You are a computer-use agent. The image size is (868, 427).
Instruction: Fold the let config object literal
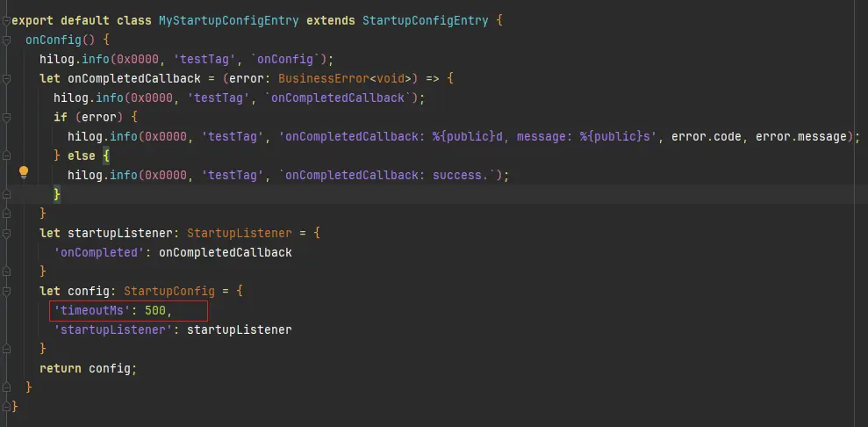(x=5, y=291)
